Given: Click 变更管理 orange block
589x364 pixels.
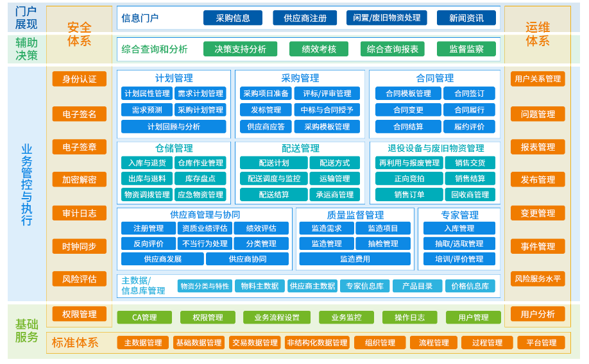Looking at the screenshot, I should coord(538,213).
